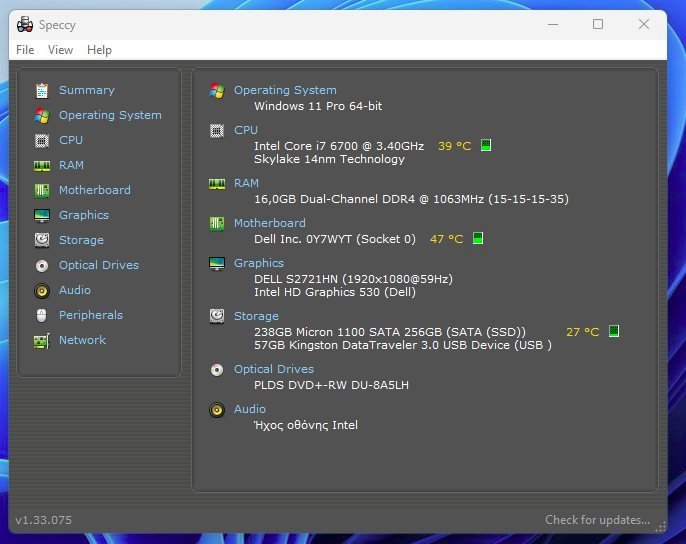Click the 16,0GB Dual-Channel DDR4 text

click(x=411, y=199)
